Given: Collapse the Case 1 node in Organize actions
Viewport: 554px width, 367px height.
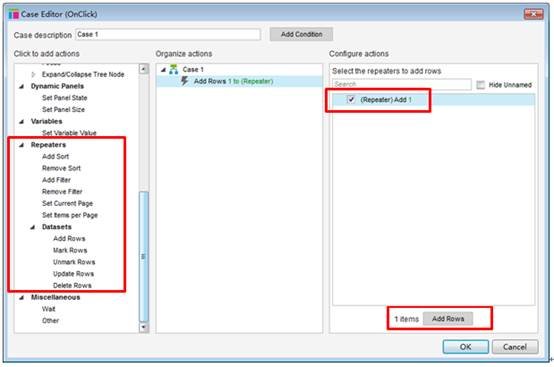Looking at the screenshot, I should tap(163, 70).
